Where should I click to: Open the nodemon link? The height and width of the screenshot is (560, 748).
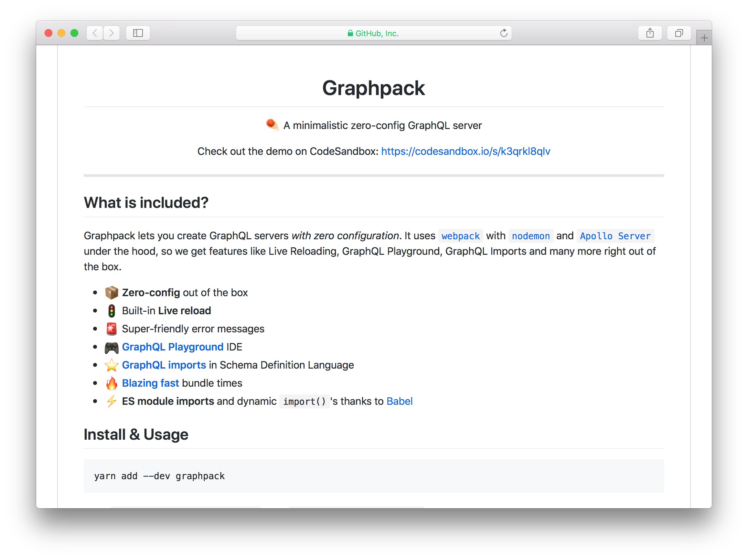(531, 236)
